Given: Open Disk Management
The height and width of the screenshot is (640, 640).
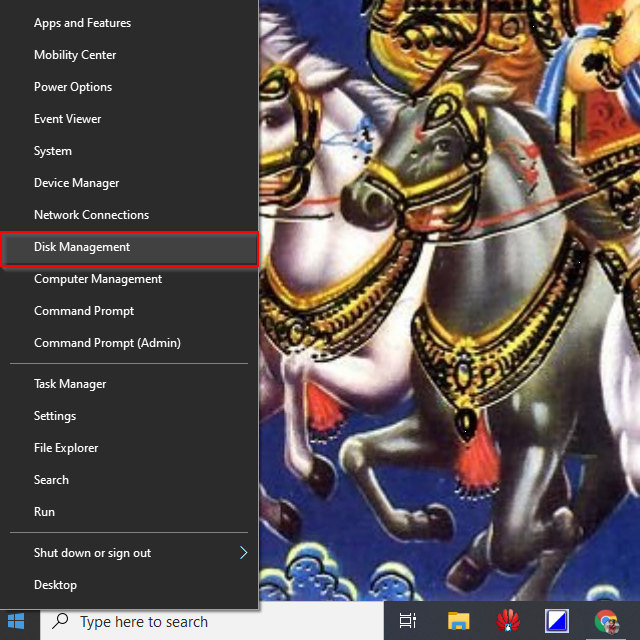Looking at the screenshot, I should pyautogui.click(x=129, y=247).
